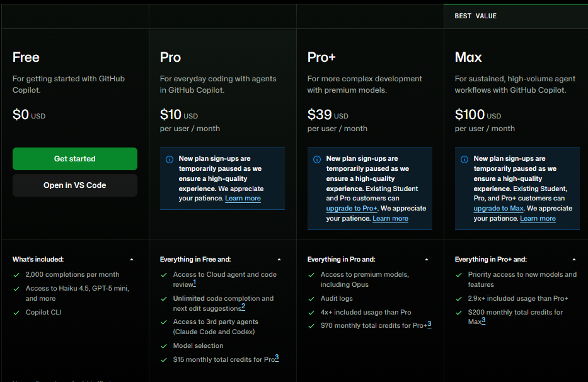Click checkmark beside Copilot CLI
The width and height of the screenshot is (588, 382).
coord(16,313)
